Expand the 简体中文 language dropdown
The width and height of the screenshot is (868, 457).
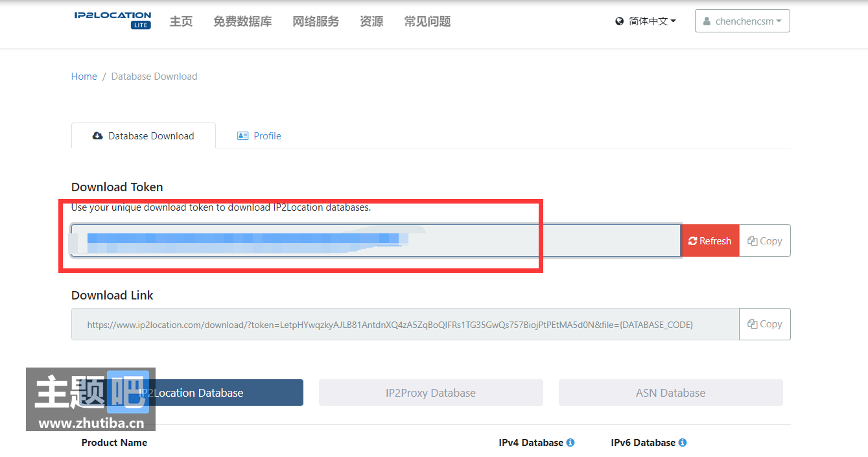pos(646,21)
